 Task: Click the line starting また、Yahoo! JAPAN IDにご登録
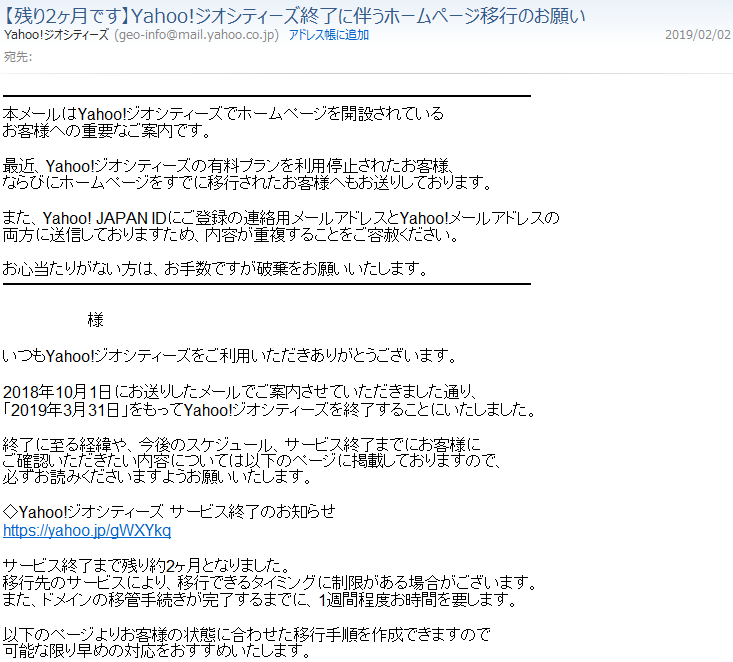click(281, 218)
